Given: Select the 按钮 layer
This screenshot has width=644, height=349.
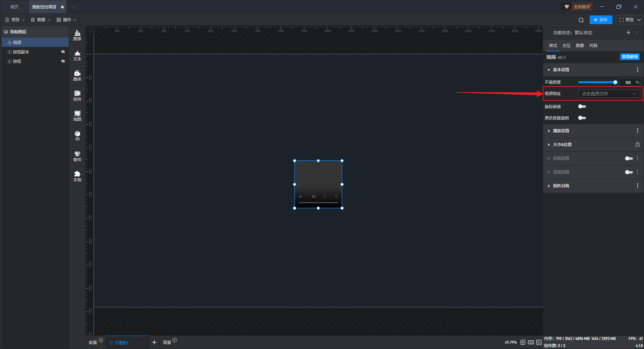Looking at the screenshot, I should click(35, 61).
